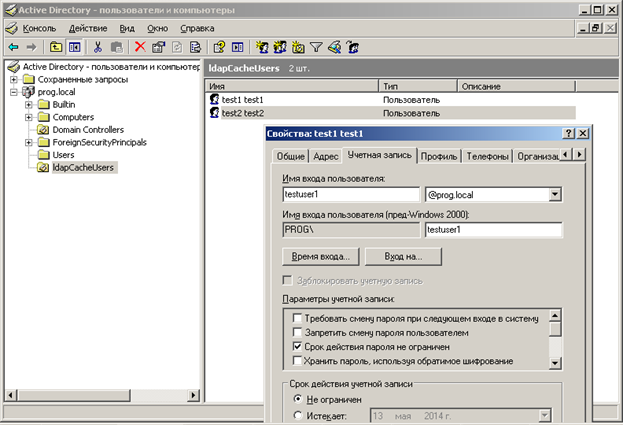This screenshot has height=425, width=625.
Task: Click the Вход на... button
Action: click(x=403, y=256)
